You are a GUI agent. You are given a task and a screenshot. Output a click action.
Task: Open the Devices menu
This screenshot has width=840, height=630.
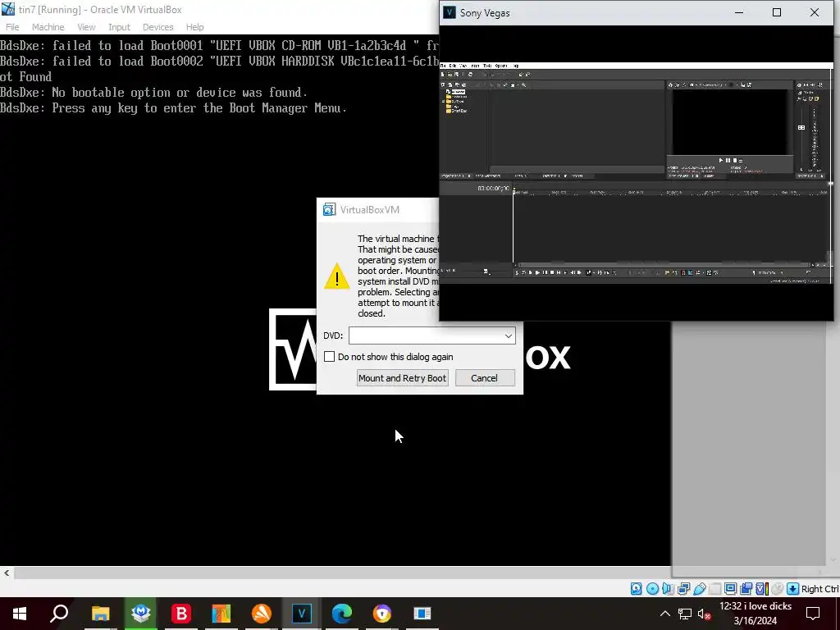(157, 27)
